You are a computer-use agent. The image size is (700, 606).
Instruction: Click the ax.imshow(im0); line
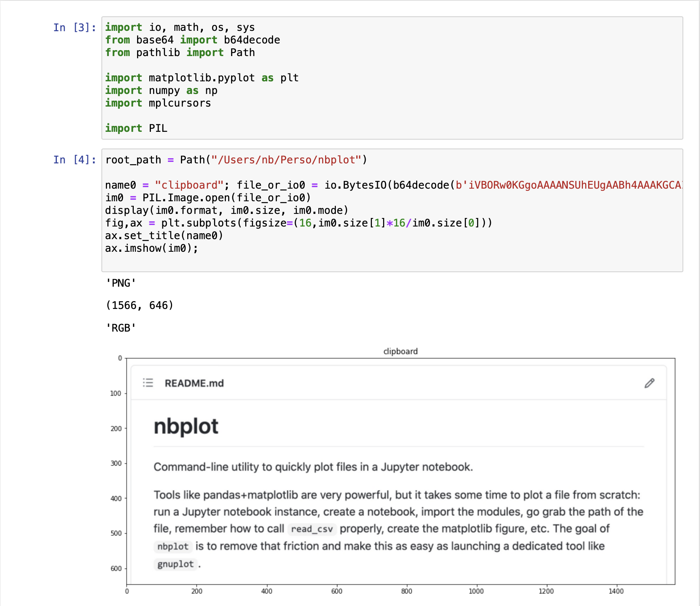[x=152, y=248]
